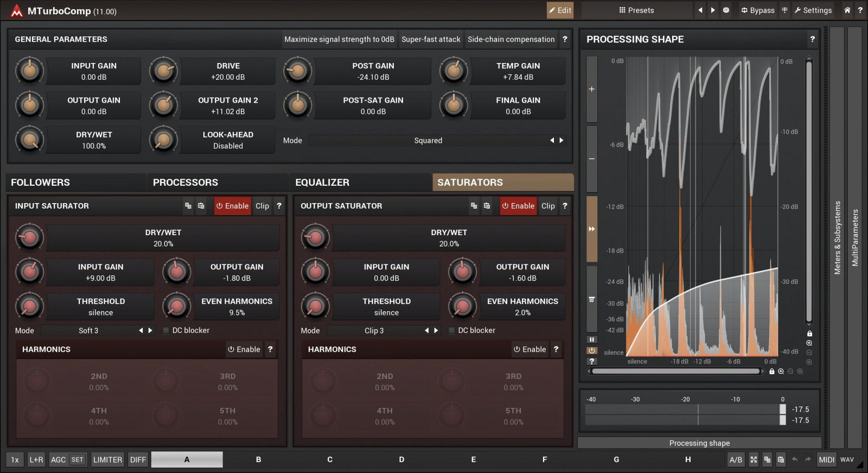Expand the MultiParameters side panel

pyautogui.click(x=855, y=237)
